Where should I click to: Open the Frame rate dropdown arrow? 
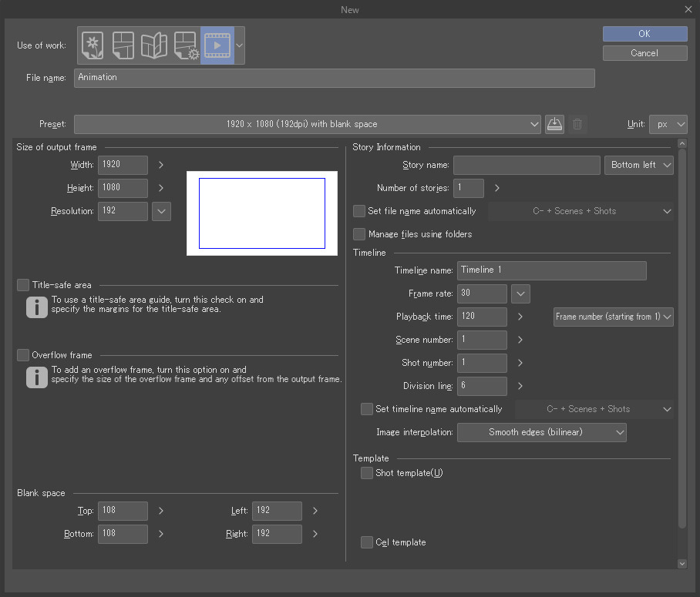[520, 293]
